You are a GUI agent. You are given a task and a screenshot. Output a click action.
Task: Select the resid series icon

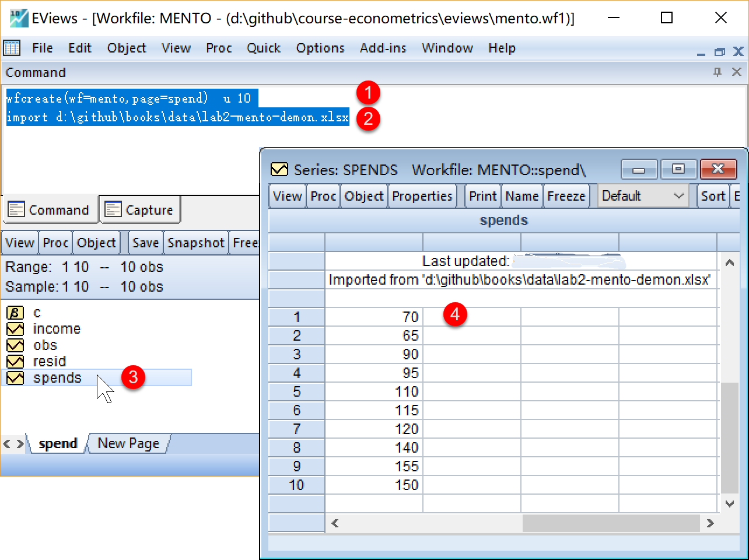coord(15,362)
